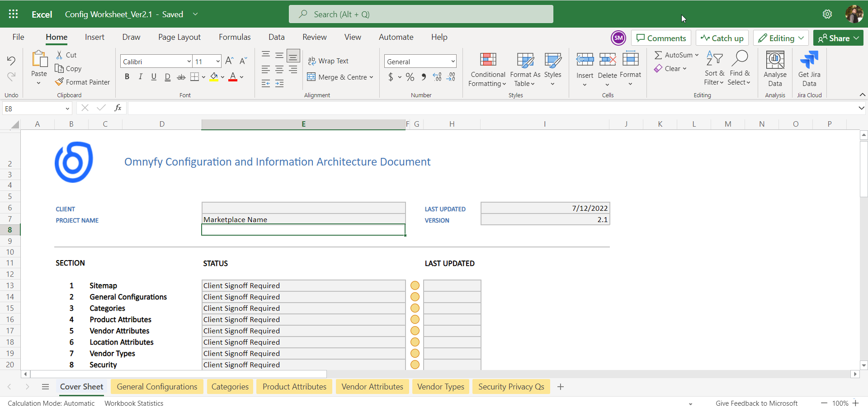Open Conditional Formatting
868x408 pixels.
point(487,69)
